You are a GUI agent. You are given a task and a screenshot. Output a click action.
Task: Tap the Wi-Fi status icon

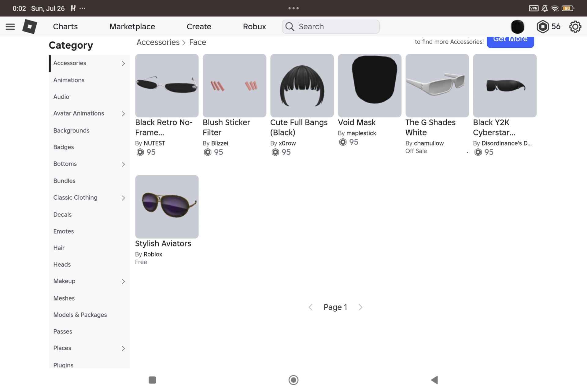(x=555, y=8)
